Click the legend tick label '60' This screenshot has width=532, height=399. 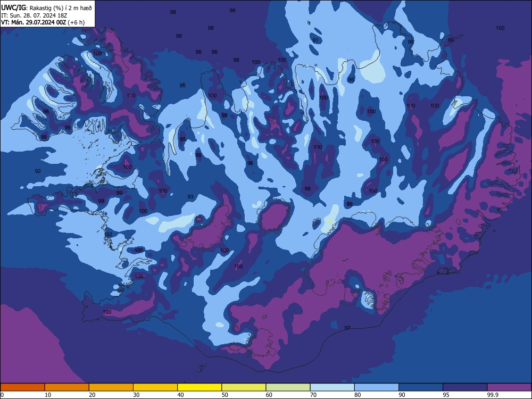click(x=269, y=395)
